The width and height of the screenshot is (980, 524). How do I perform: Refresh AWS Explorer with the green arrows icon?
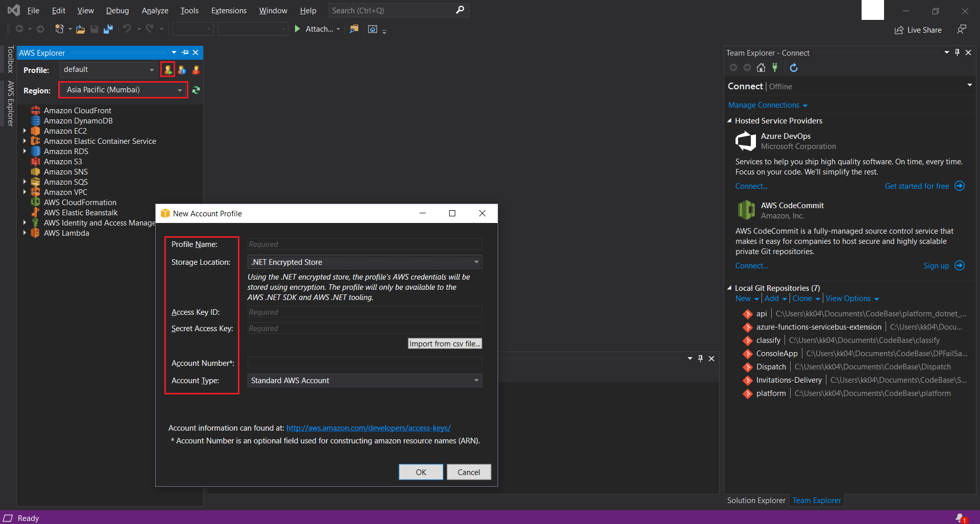196,90
